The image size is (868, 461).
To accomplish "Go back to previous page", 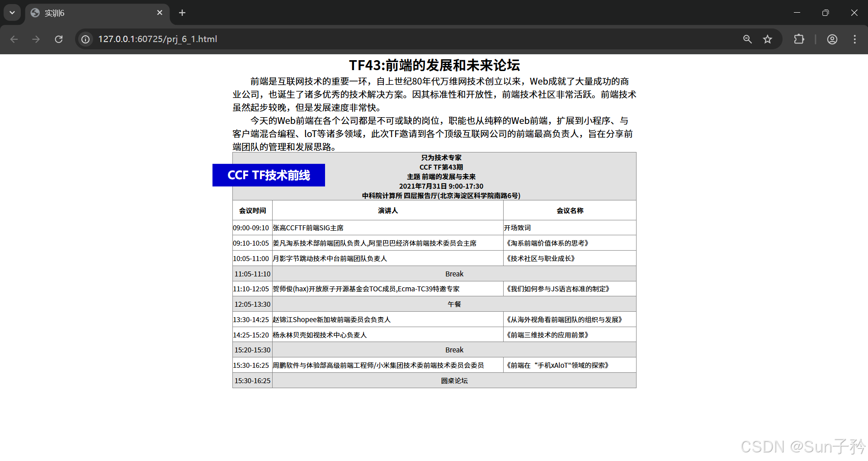I will (14, 39).
